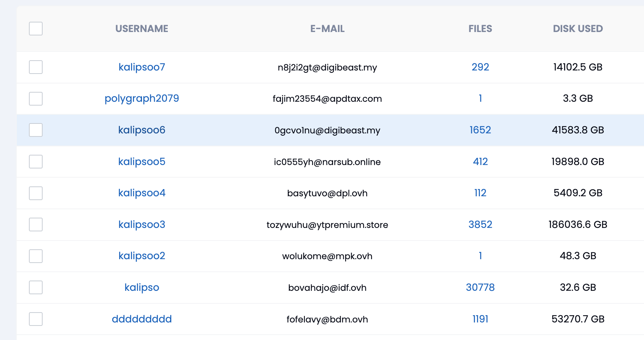Open the kalipso user link
This screenshot has width=644, height=340.
pos(142,287)
